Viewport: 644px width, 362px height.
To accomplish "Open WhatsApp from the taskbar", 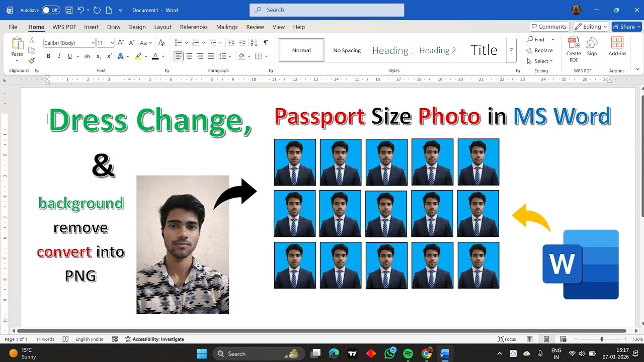I will pos(389,353).
